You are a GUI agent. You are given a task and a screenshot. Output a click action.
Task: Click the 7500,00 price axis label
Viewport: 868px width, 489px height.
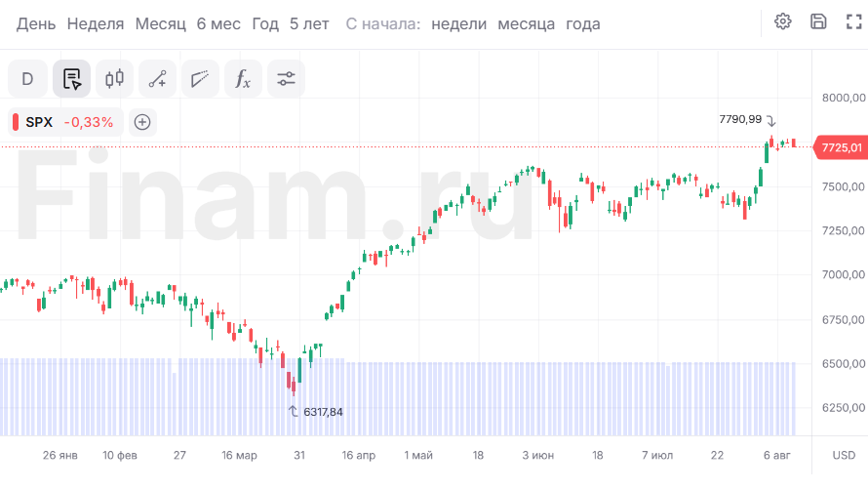[x=844, y=186]
